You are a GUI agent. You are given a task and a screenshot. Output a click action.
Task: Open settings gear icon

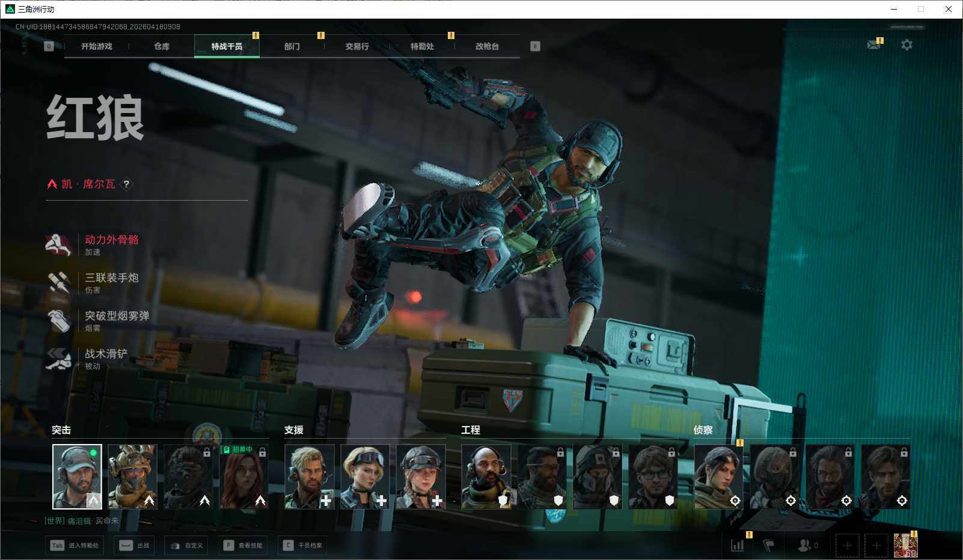click(906, 45)
